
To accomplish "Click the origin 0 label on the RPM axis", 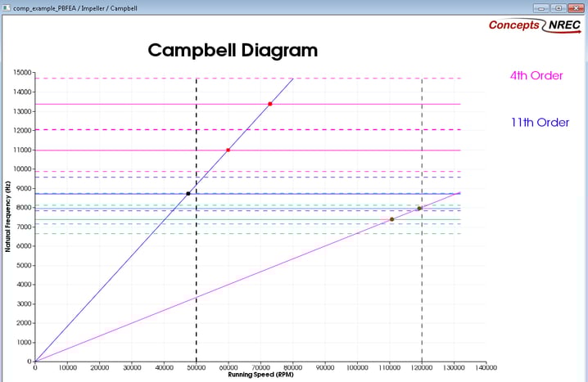I will point(35,369).
